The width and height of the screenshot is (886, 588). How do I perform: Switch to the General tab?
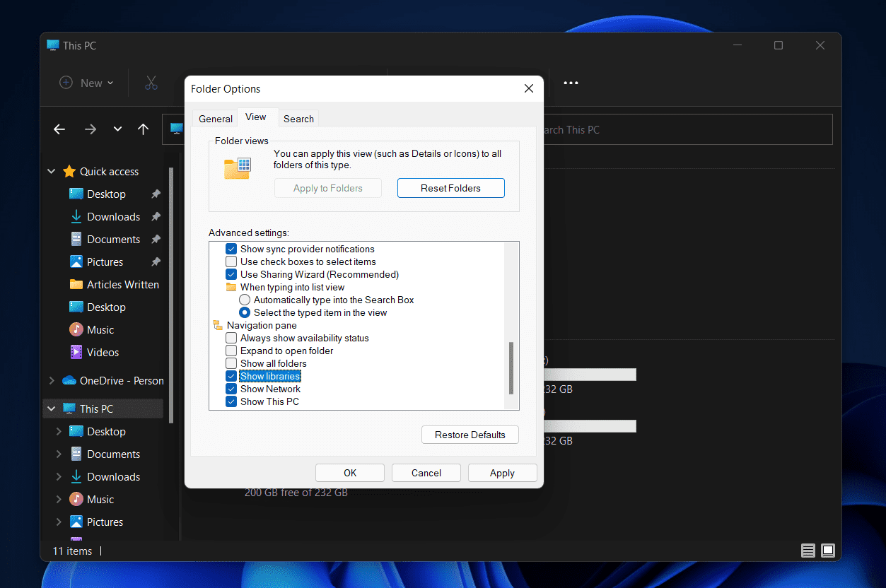216,119
